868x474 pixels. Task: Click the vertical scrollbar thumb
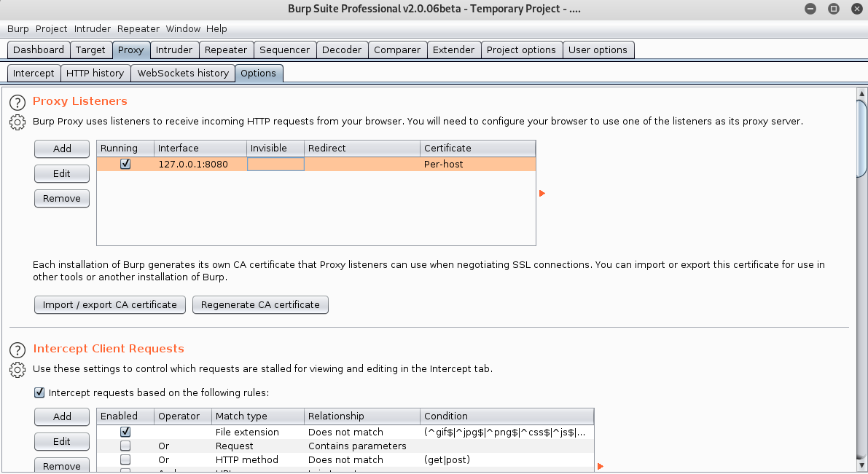click(862, 138)
